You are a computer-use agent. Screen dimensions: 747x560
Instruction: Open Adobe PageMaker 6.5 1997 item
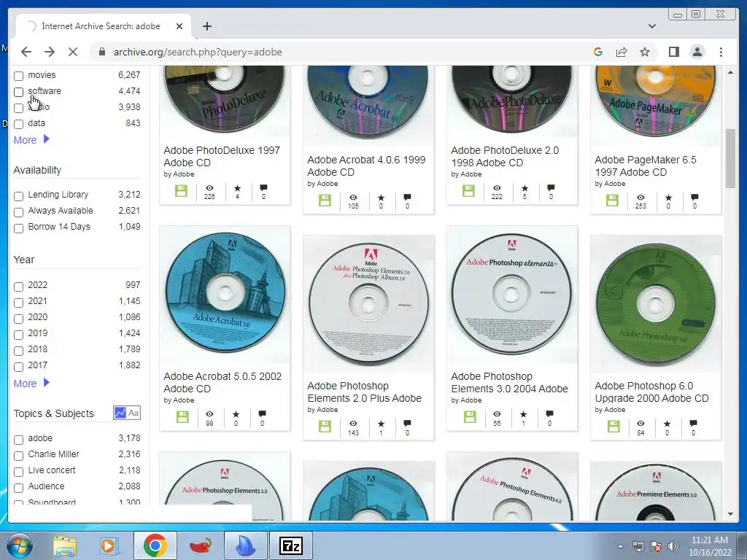(646, 166)
